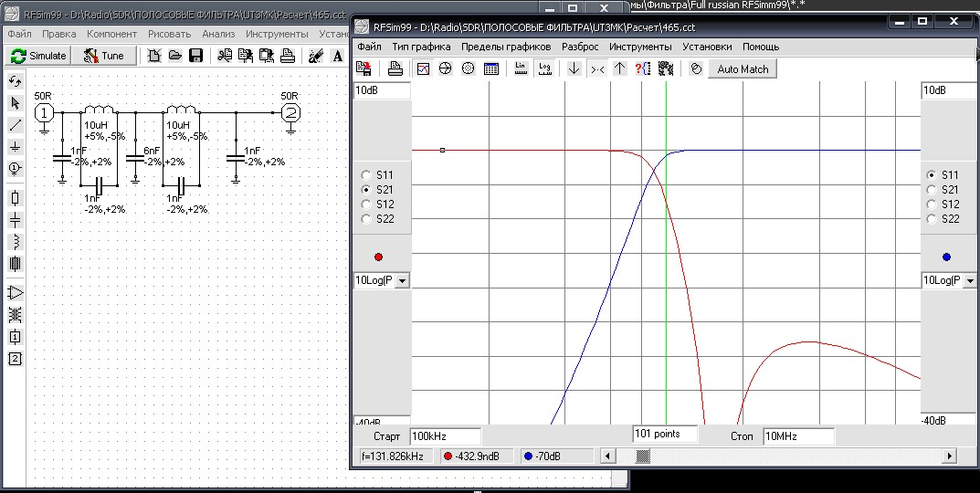Click the 101 points field

tap(665, 434)
